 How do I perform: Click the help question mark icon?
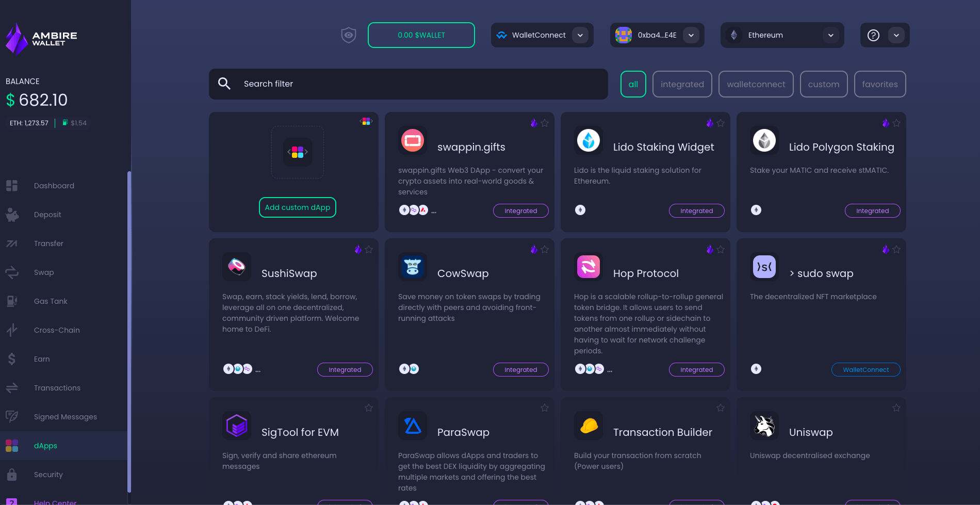[873, 35]
